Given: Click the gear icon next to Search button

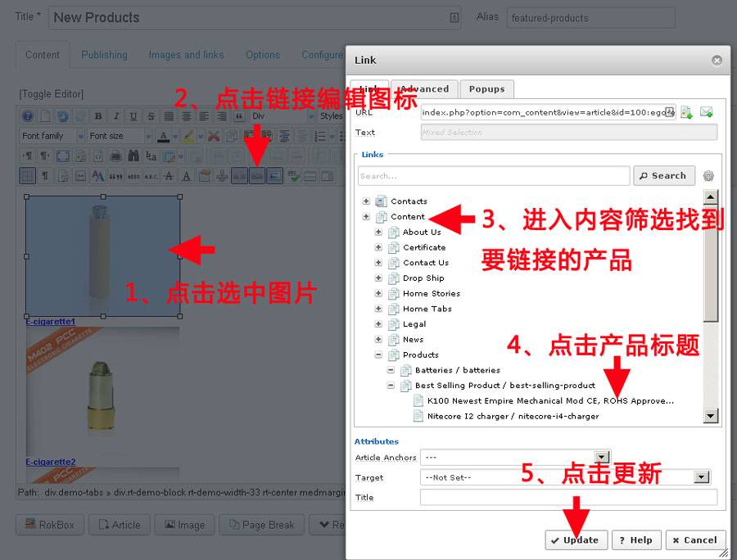Looking at the screenshot, I should [x=708, y=174].
